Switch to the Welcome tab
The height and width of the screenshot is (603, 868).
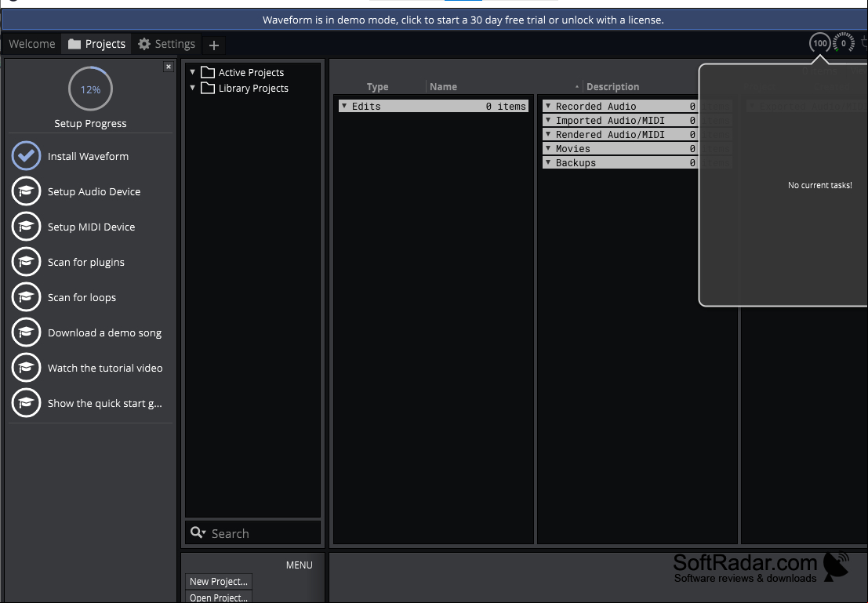tap(32, 44)
